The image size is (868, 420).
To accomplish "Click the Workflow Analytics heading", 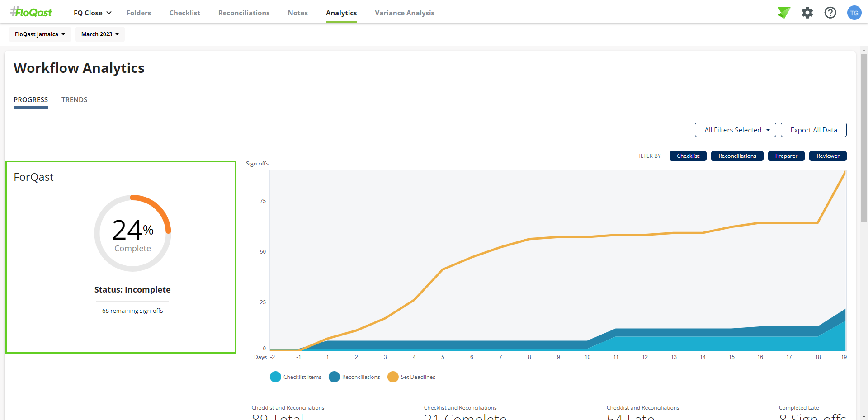I will tap(79, 68).
